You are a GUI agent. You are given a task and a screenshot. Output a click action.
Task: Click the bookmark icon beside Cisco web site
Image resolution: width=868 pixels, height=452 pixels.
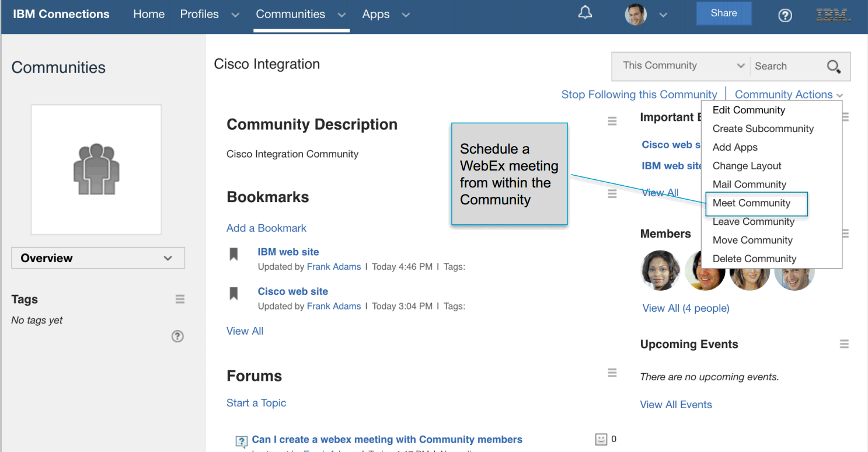pyautogui.click(x=233, y=293)
